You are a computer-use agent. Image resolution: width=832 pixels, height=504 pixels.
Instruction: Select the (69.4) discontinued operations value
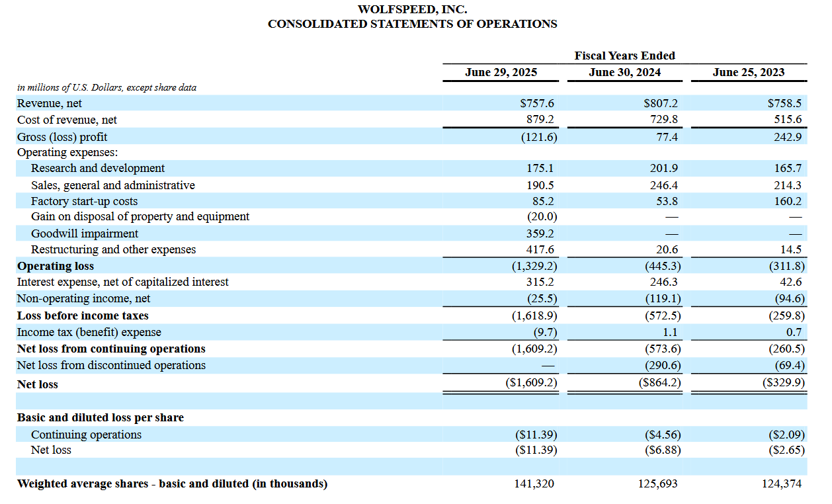click(x=790, y=365)
